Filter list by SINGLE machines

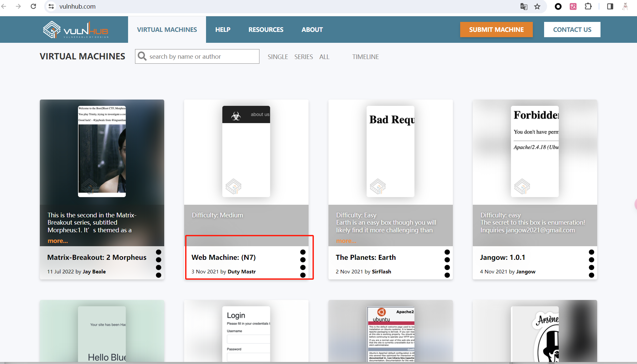278,57
